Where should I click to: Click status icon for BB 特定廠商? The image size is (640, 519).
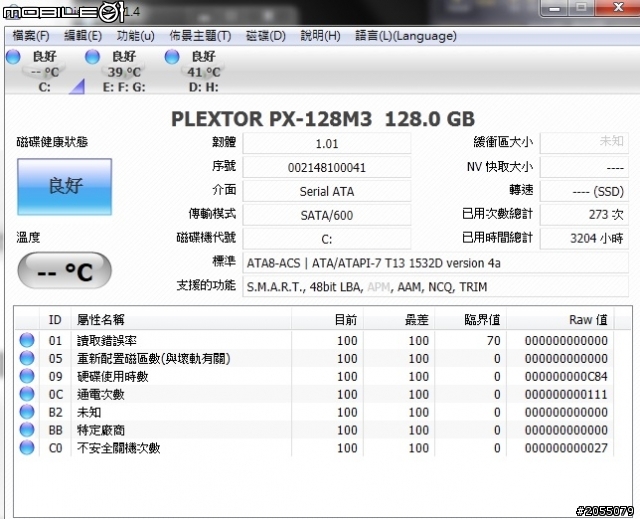pos(27,430)
